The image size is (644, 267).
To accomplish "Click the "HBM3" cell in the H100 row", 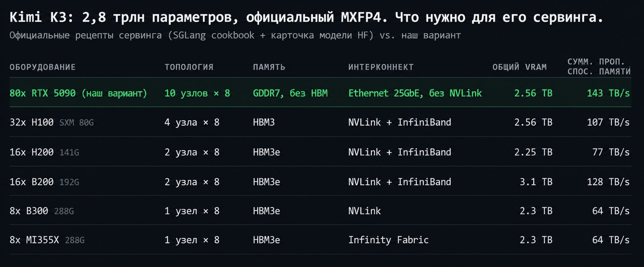I will click(x=264, y=122).
